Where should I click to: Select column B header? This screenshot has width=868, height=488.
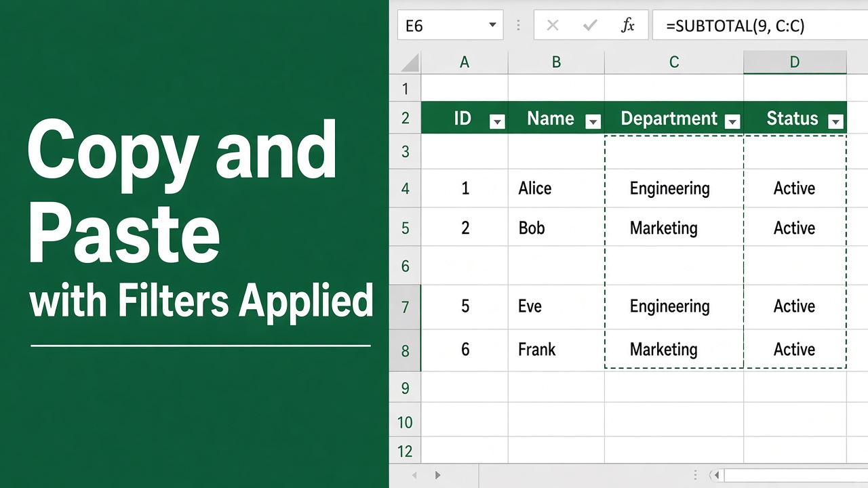pos(556,62)
